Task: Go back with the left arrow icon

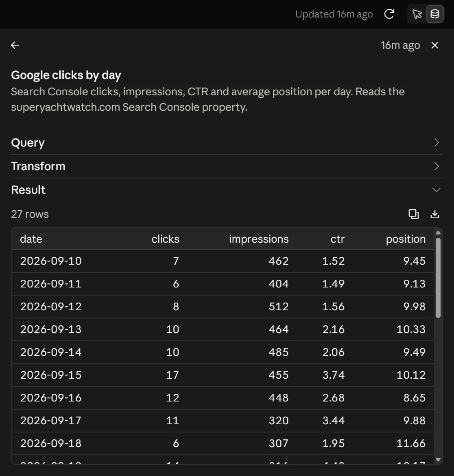Action: (15, 45)
